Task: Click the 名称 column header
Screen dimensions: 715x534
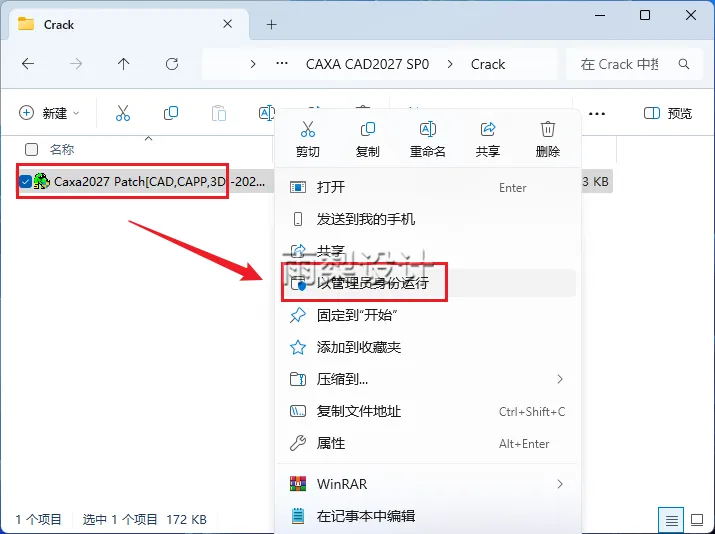Action: (x=62, y=149)
